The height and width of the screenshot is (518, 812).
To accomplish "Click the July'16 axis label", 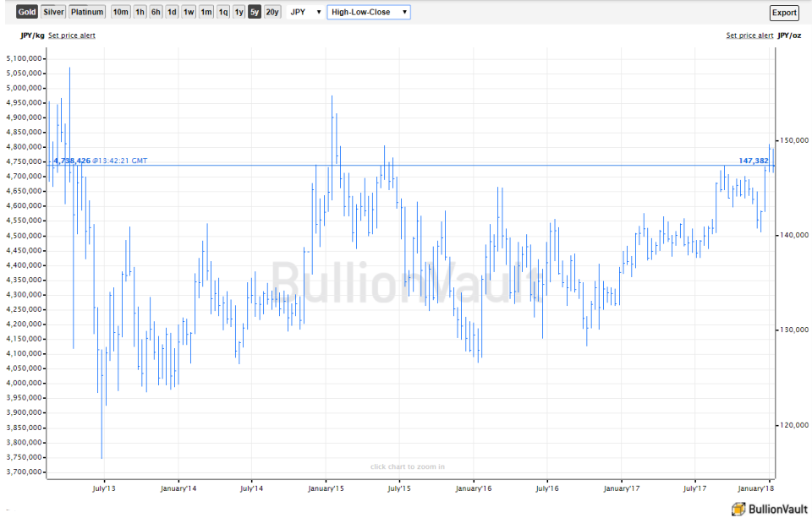I will [x=547, y=488].
